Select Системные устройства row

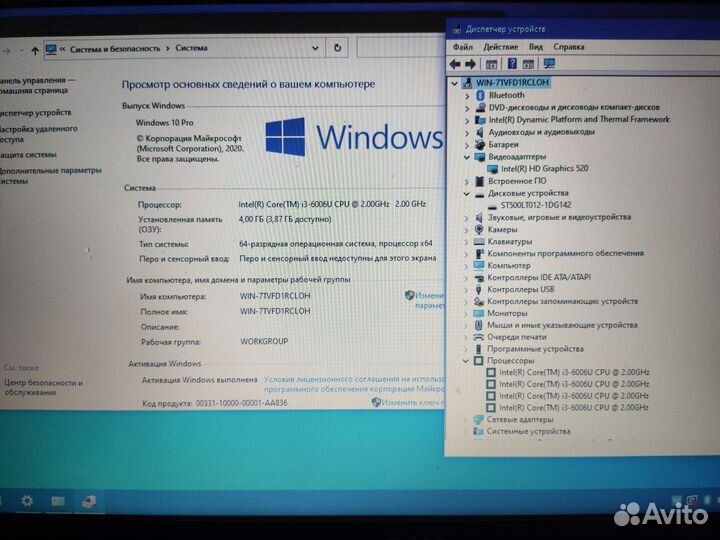point(528,431)
